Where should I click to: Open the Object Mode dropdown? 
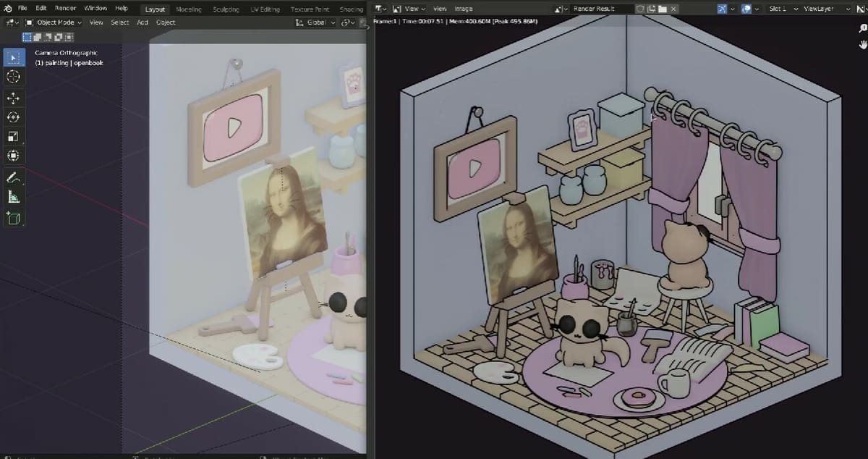click(x=54, y=22)
